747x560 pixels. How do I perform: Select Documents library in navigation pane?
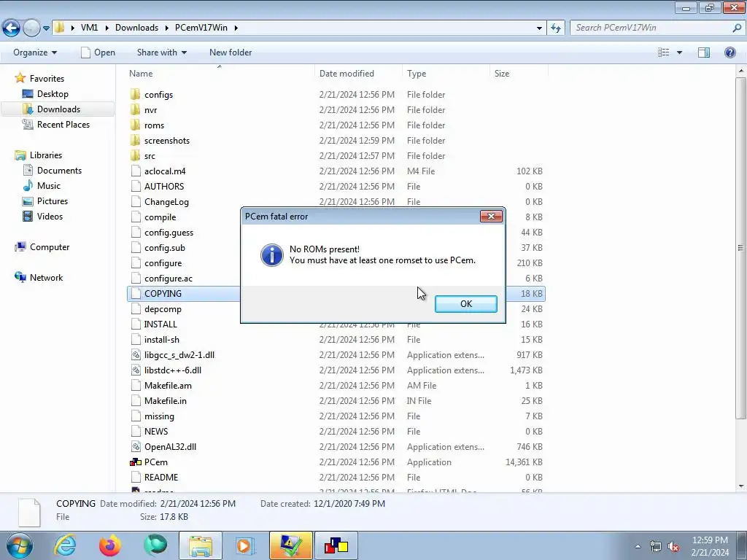tap(59, 171)
